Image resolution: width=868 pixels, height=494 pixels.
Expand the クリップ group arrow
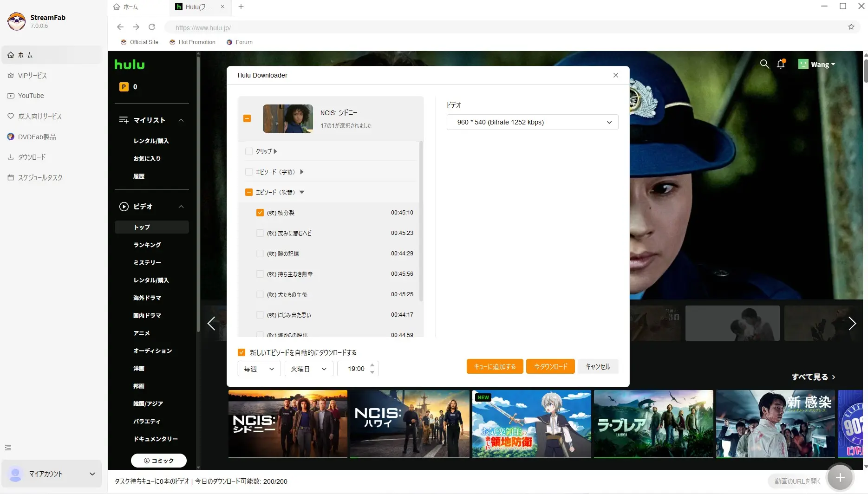click(275, 151)
